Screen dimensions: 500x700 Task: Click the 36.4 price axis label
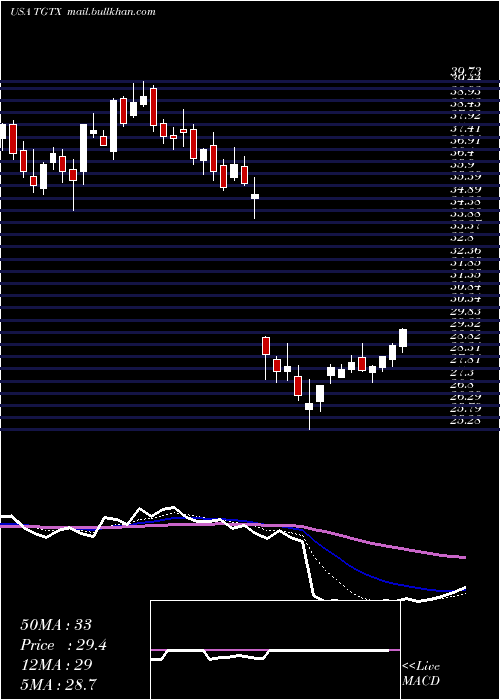click(x=462, y=153)
